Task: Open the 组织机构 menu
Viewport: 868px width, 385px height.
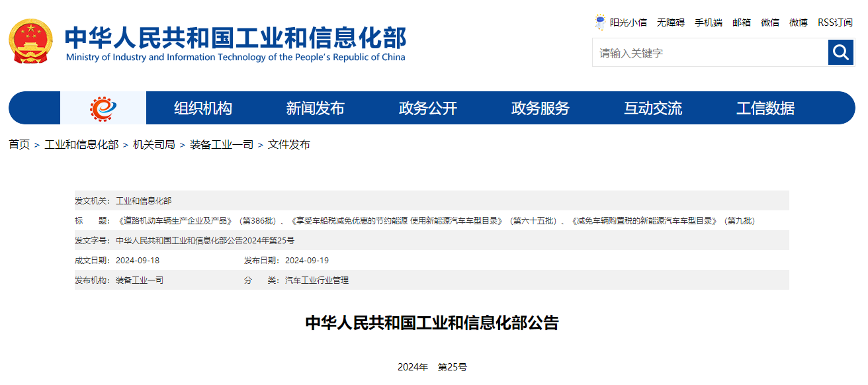Action: [202, 108]
